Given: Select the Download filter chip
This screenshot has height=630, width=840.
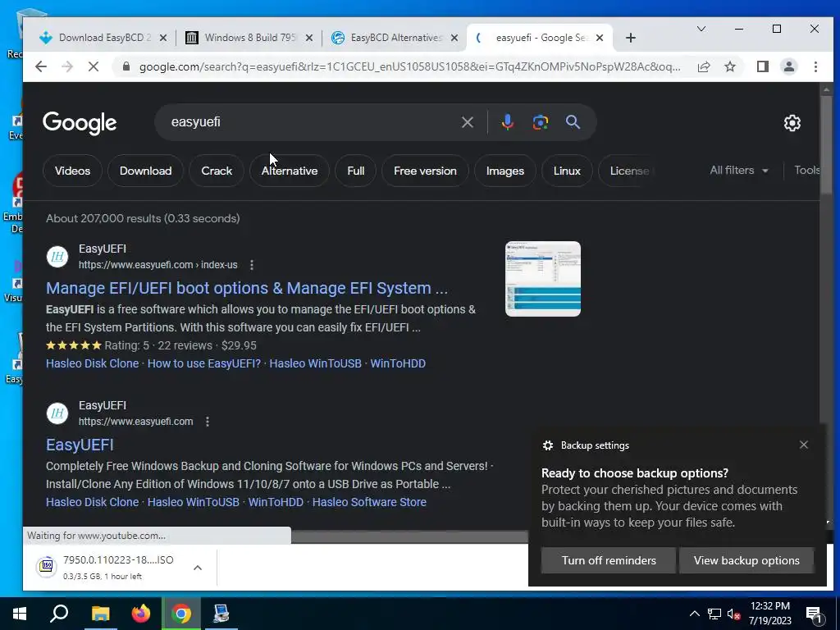Looking at the screenshot, I should pyautogui.click(x=146, y=171).
